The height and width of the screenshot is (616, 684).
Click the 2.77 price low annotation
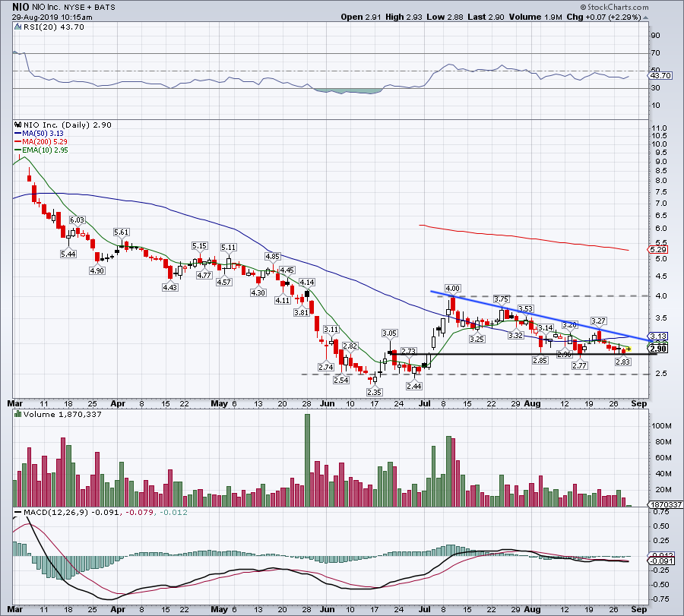579,366
